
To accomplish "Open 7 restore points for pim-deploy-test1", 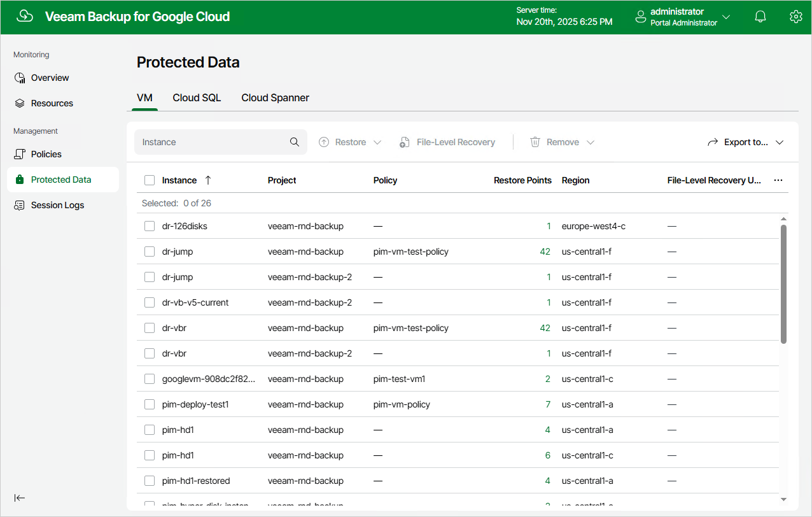I will [548, 404].
